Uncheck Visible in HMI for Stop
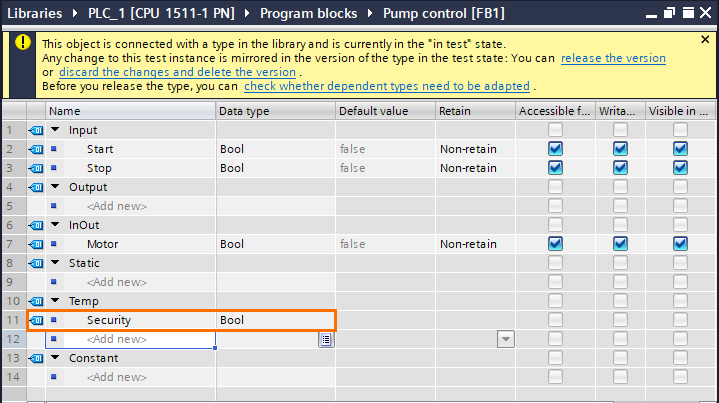The height and width of the screenshot is (403, 719). point(680,168)
